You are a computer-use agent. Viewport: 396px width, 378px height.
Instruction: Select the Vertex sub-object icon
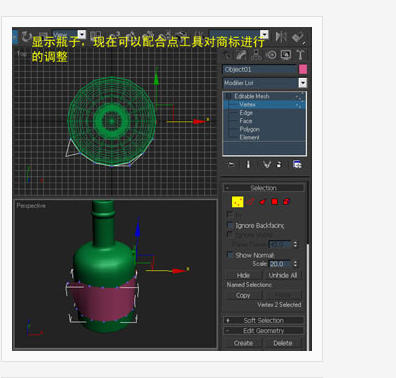(238, 202)
